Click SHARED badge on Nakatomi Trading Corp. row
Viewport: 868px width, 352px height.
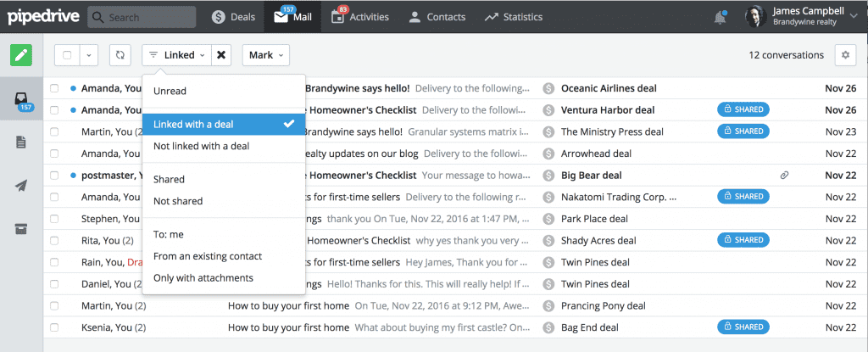click(x=743, y=196)
